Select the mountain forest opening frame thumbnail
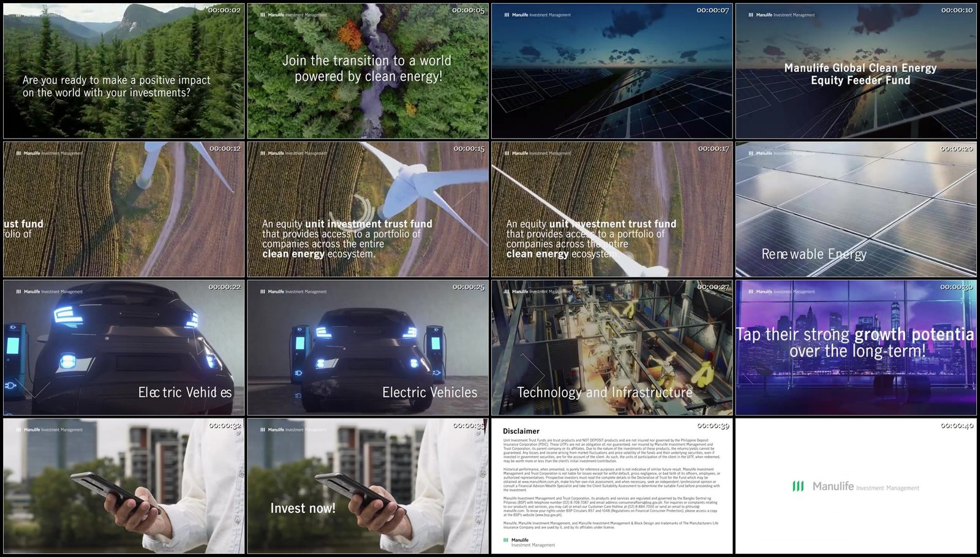The width and height of the screenshot is (980, 557). point(124,71)
